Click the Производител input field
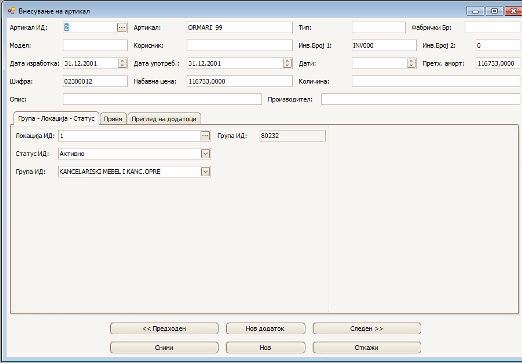The image size is (522, 363). coord(421,99)
